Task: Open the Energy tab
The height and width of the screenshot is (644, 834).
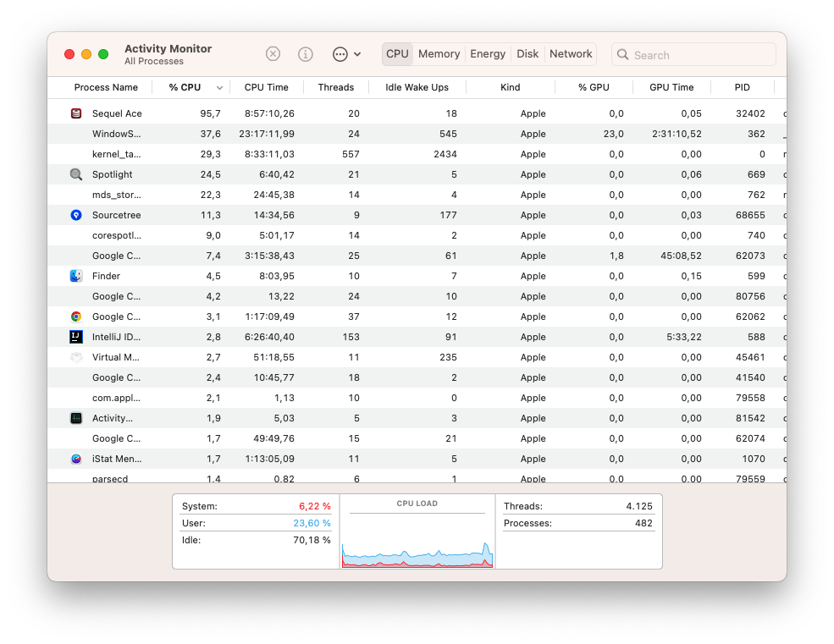Action: [488, 53]
